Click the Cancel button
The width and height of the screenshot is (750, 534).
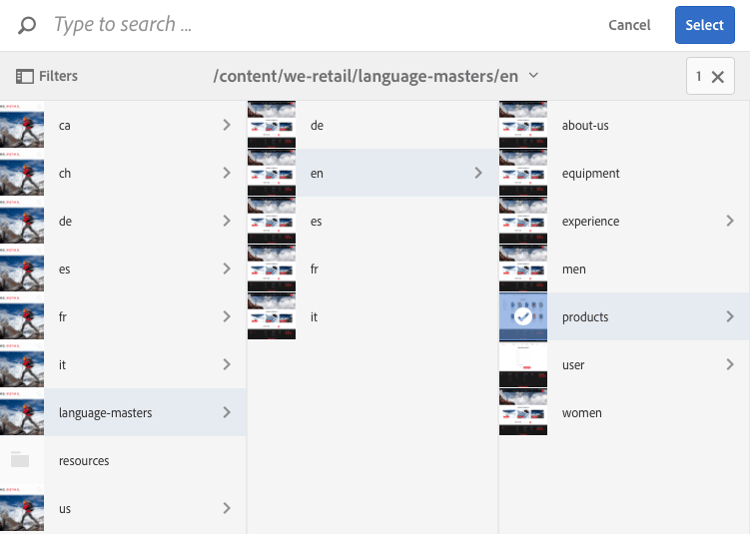pos(629,25)
